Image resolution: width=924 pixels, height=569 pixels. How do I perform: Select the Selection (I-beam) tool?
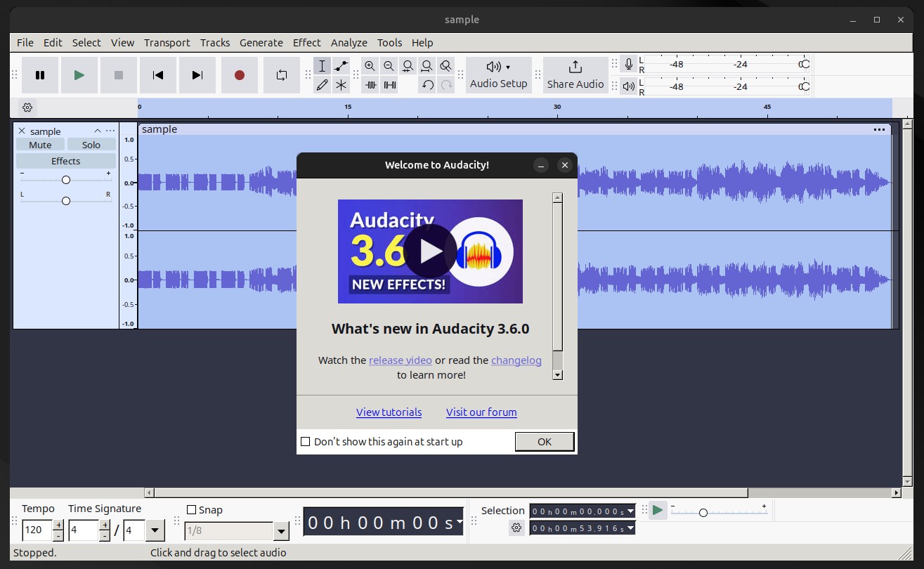(x=323, y=66)
